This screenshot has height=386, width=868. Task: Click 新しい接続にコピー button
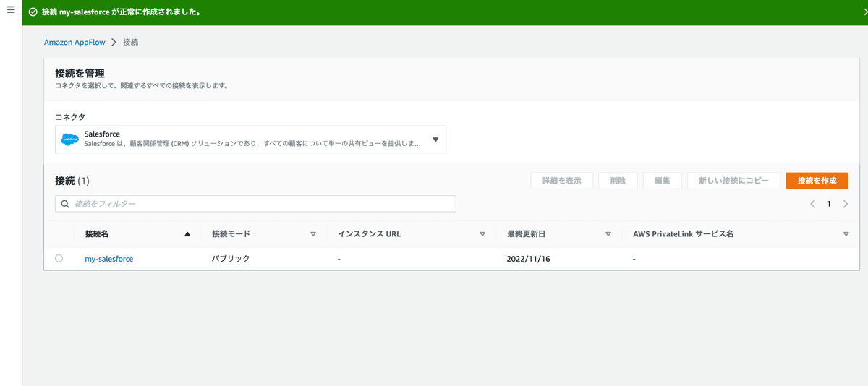point(733,181)
